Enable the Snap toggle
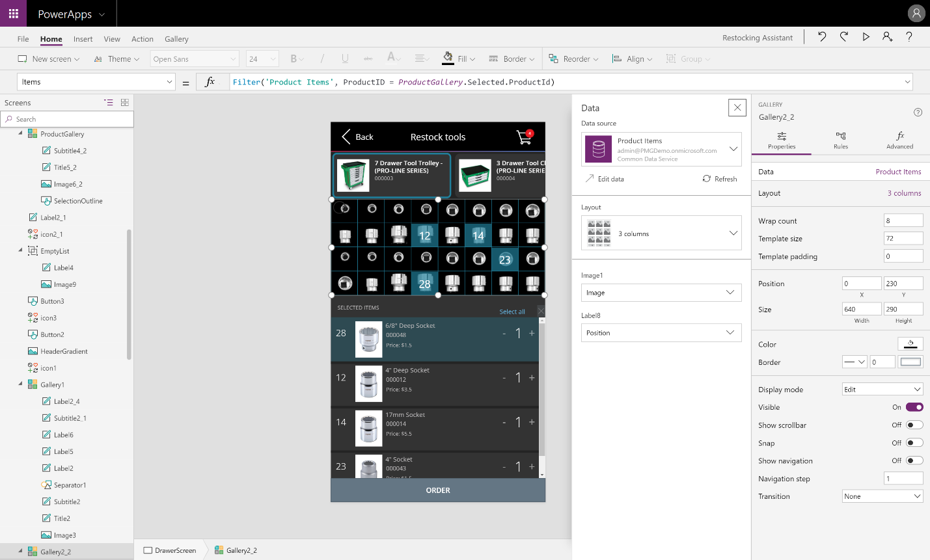 [x=914, y=443]
